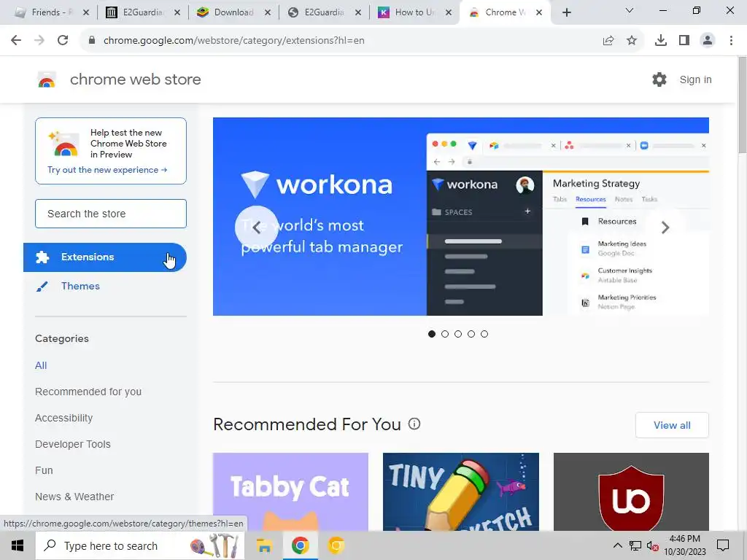
Task: Close the Chrome Web Store tab
Action: (539, 12)
